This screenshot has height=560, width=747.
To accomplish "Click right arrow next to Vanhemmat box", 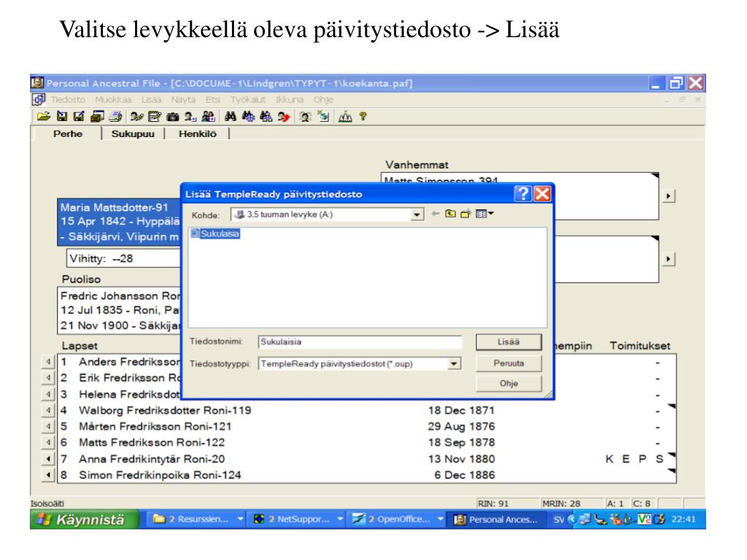I will pyautogui.click(x=669, y=195).
